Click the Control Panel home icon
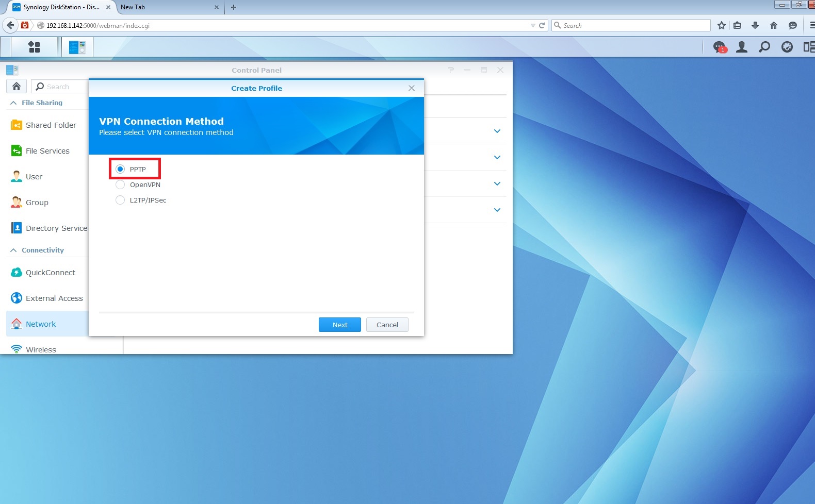Image resolution: width=815 pixels, height=504 pixels. point(17,87)
